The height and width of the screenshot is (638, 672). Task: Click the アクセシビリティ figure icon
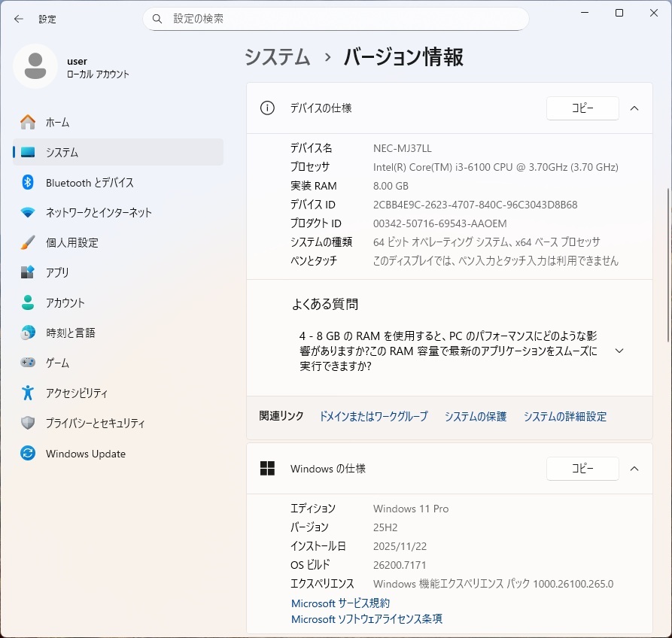click(28, 393)
